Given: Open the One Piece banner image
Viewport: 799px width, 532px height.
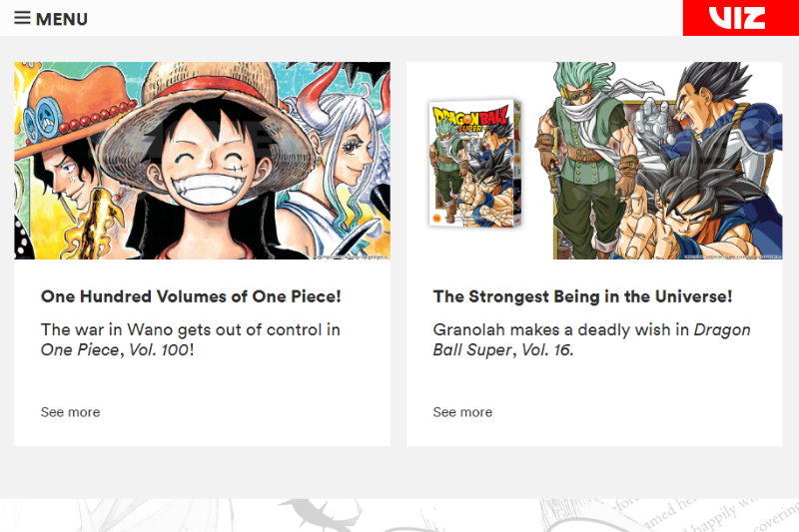Looking at the screenshot, I should (203, 161).
